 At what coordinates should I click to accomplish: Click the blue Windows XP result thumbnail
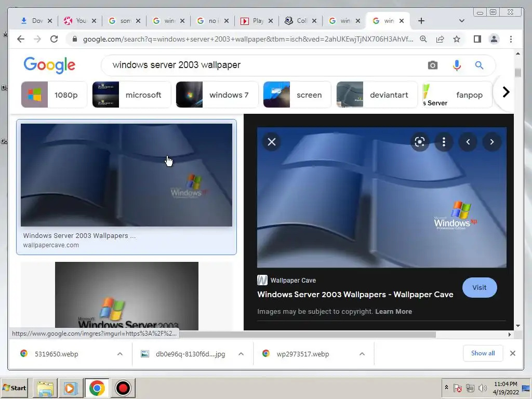tap(127, 175)
